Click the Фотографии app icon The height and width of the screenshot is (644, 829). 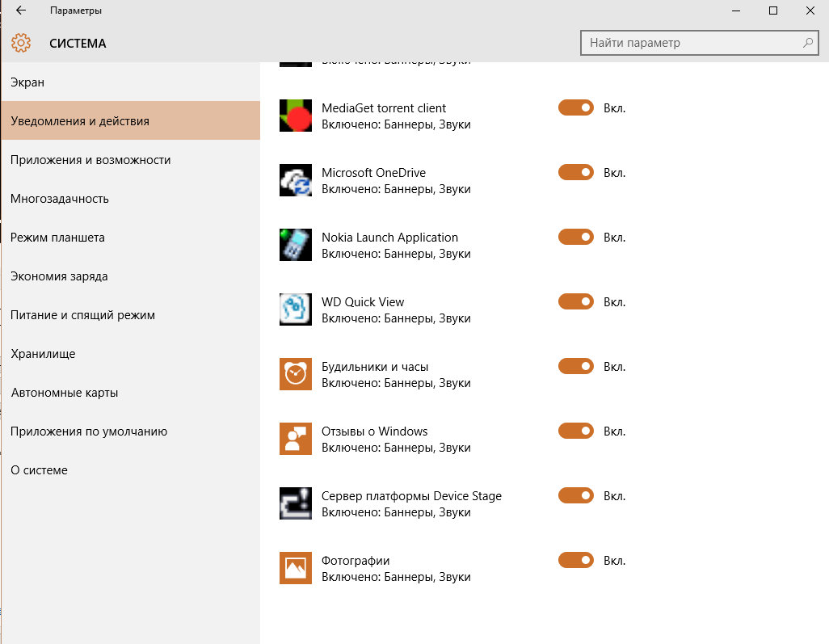click(x=296, y=567)
